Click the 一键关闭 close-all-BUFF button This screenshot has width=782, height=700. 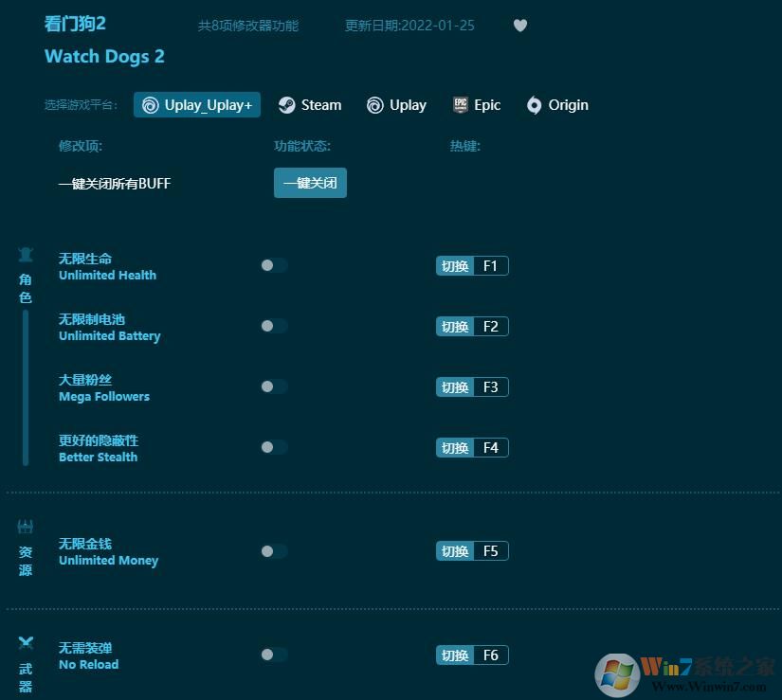coord(310,183)
